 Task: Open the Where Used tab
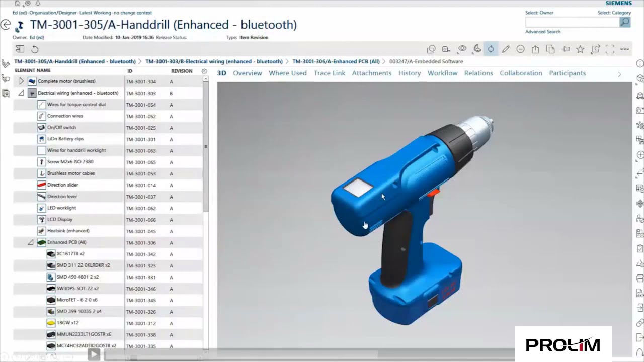pos(288,73)
